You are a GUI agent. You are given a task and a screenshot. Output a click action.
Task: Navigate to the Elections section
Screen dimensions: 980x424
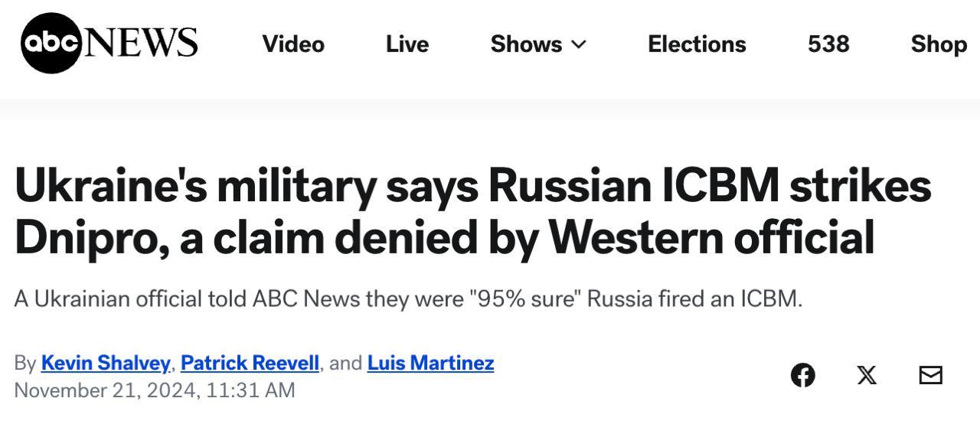pyautogui.click(x=697, y=44)
